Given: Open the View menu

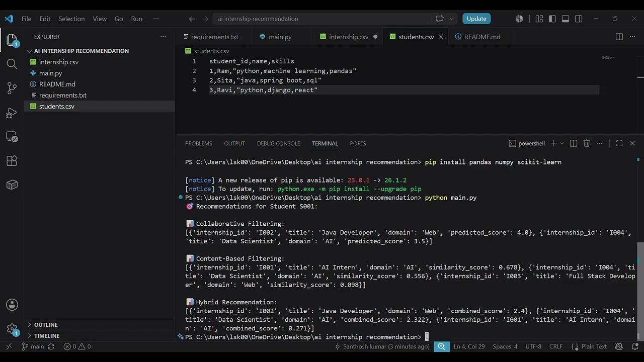Looking at the screenshot, I should [100, 19].
